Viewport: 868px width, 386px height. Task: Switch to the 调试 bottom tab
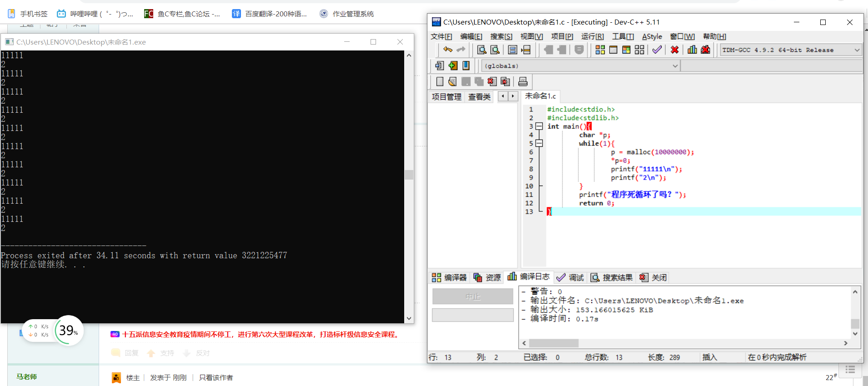point(570,277)
